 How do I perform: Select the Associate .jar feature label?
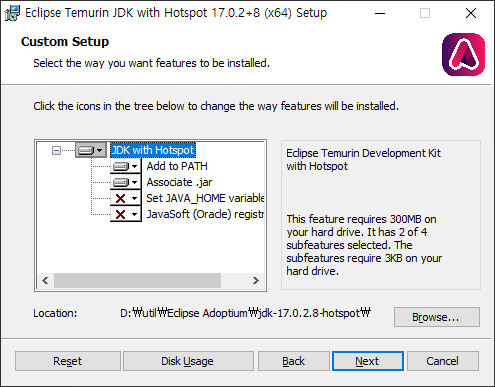pyautogui.click(x=179, y=182)
